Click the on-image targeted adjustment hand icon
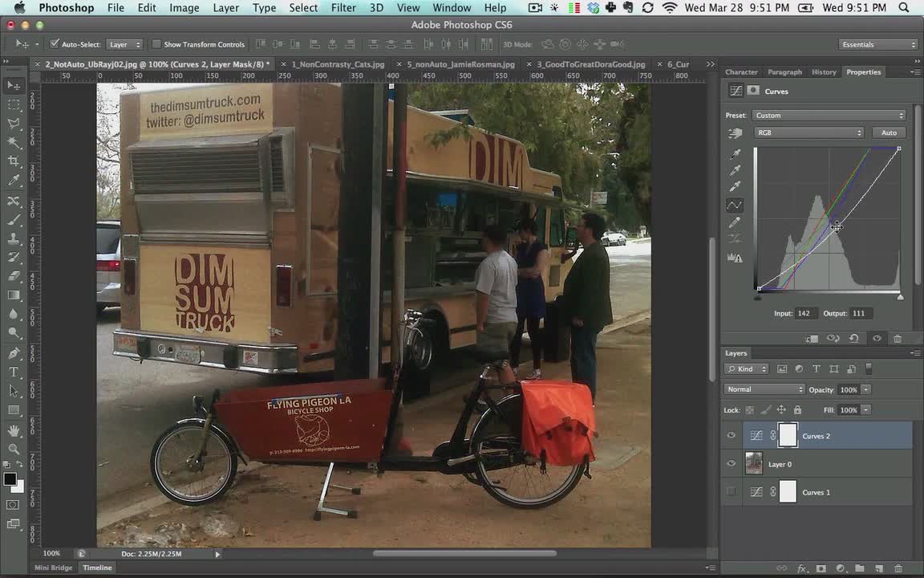Screen dimensions: 924x578 [x=735, y=133]
